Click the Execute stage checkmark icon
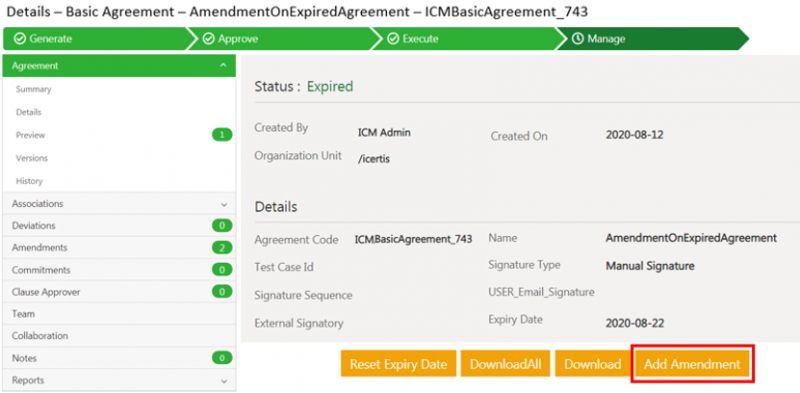This screenshot has height=393, width=800. click(x=392, y=39)
